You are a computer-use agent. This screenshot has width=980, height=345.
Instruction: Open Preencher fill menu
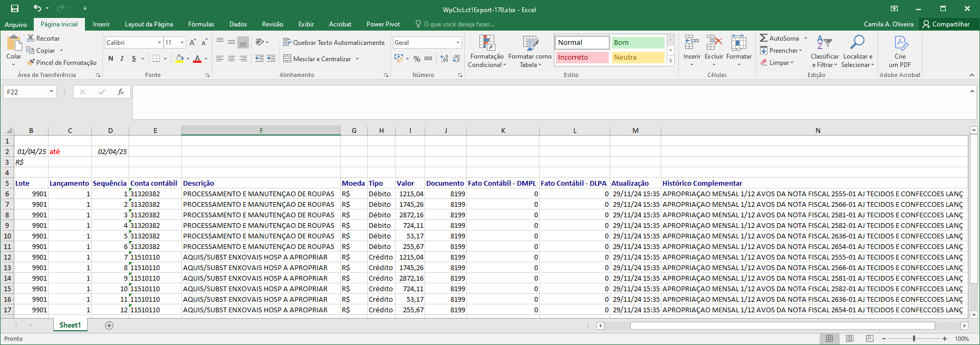pos(781,50)
